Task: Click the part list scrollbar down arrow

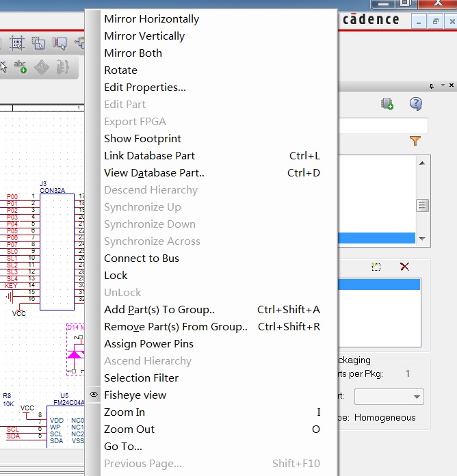Action: tap(422, 239)
